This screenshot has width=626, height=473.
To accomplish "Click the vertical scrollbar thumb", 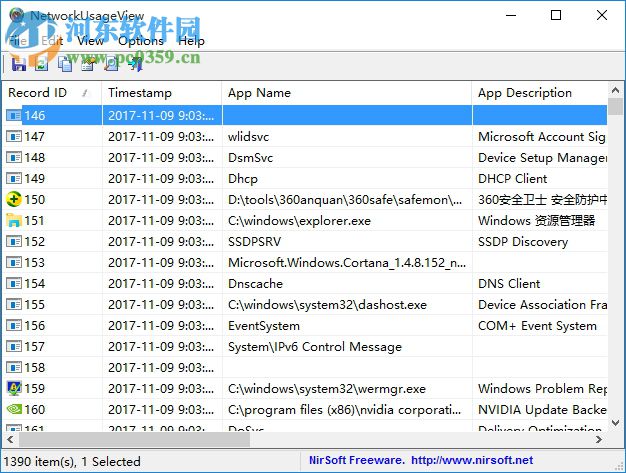I will (x=615, y=106).
